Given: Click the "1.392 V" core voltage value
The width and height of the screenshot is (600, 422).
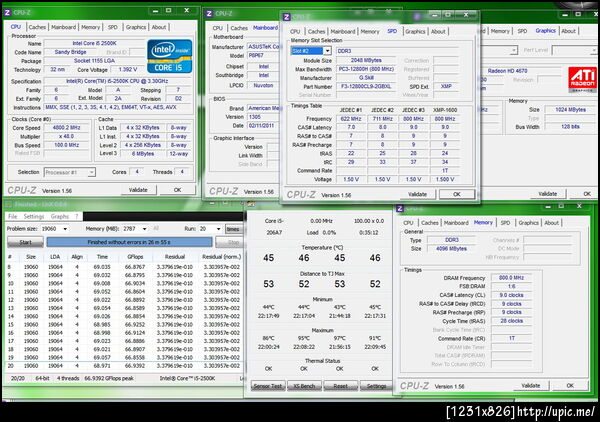Looking at the screenshot, I should (x=128, y=70).
